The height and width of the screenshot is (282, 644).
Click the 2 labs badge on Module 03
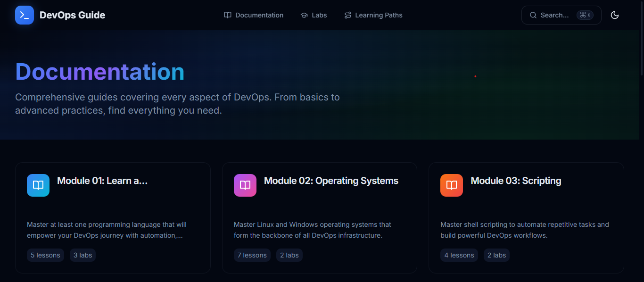coord(496,255)
